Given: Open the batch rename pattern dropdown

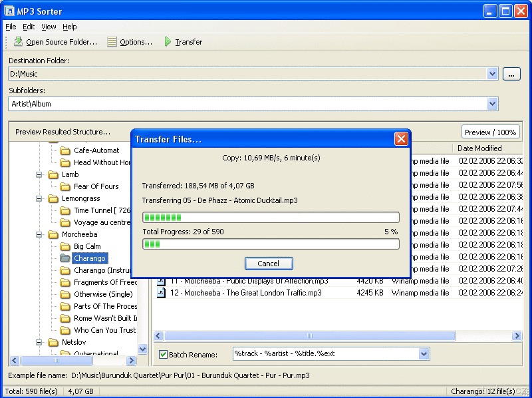Looking at the screenshot, I should point(424,354).
